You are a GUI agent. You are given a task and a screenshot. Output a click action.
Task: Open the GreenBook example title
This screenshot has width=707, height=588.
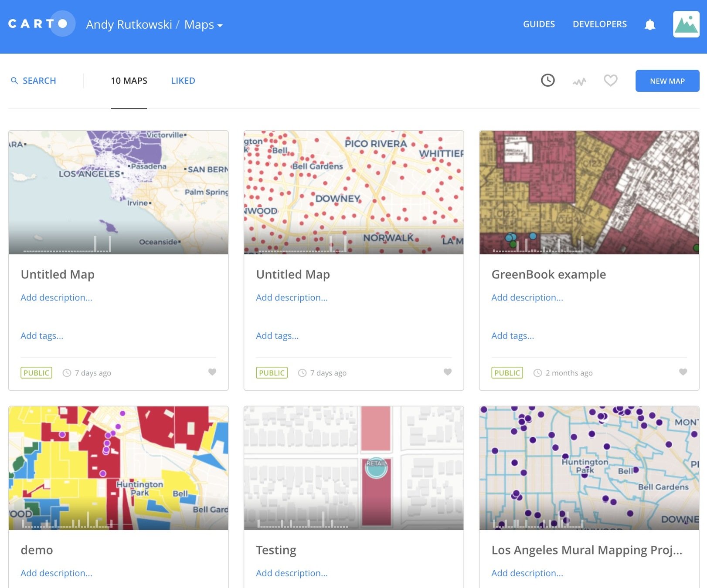point(549,274)
